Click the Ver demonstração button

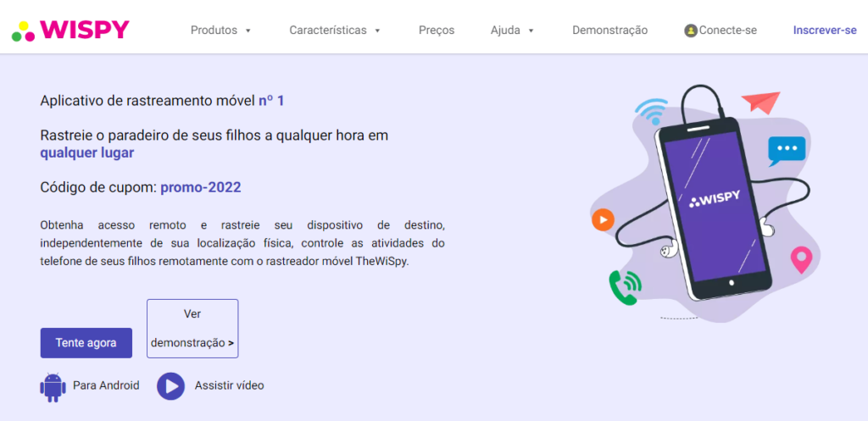[x=192, y=329]
